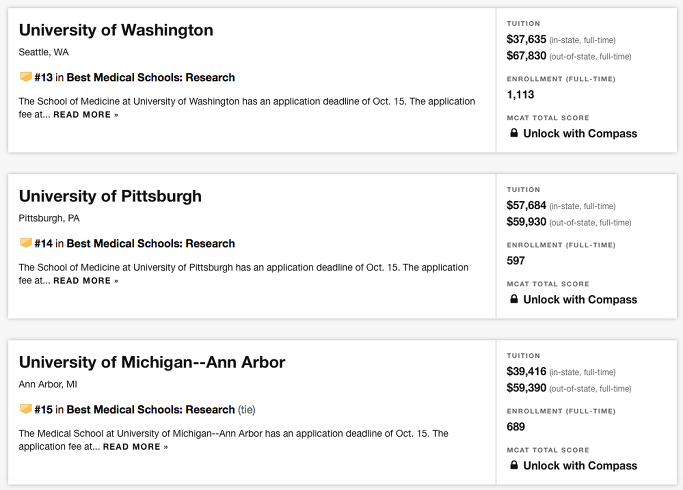
Task: Open #14 in Best Medical Schools: Research
Action: pos(135,243)
